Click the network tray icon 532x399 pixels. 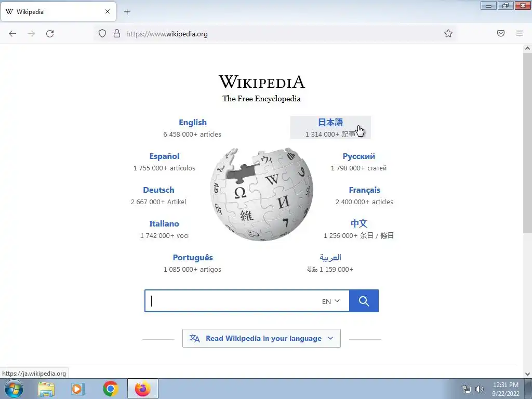coord(467,389)
